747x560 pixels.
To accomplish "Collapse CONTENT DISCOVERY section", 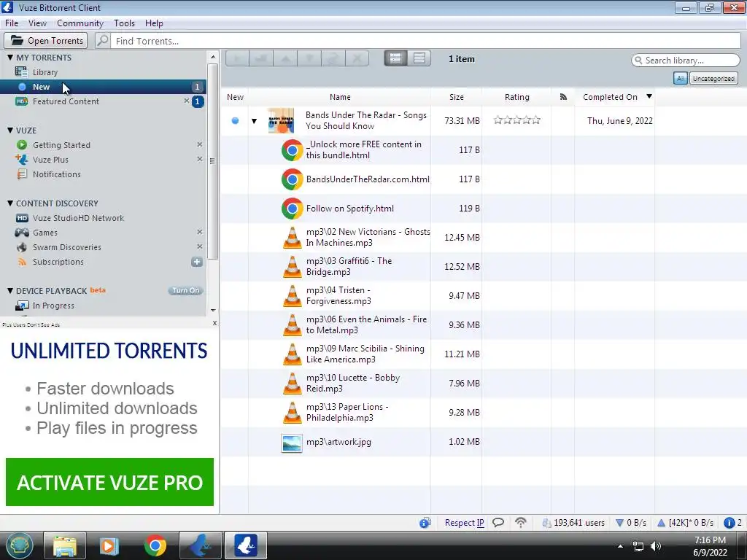I will [x=10, y=203].
